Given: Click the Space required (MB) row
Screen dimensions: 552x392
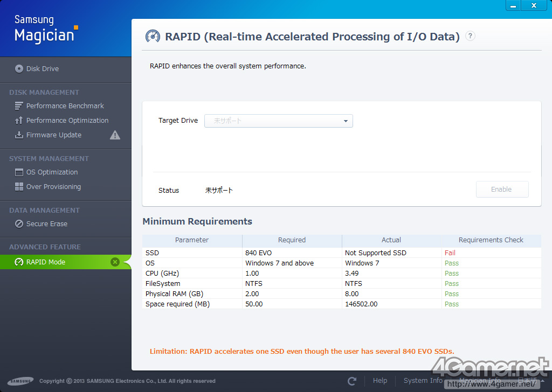Looking at the screenshot, I should coord(341,304).
